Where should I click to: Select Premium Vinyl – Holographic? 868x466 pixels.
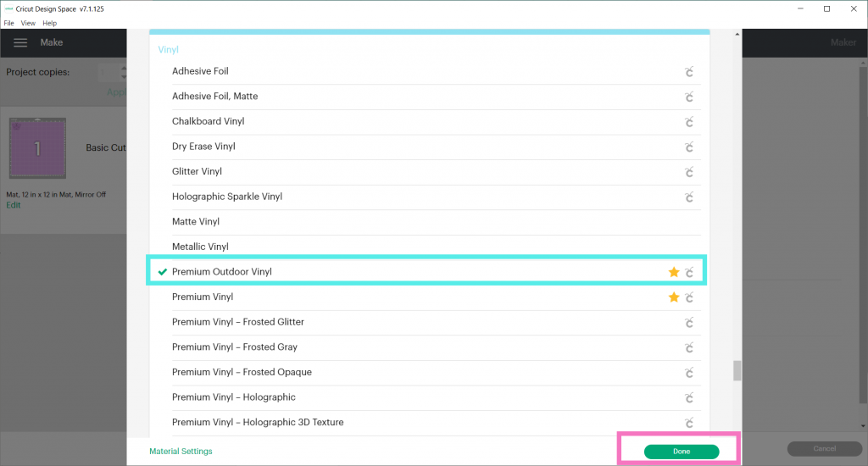coord(234,397)
